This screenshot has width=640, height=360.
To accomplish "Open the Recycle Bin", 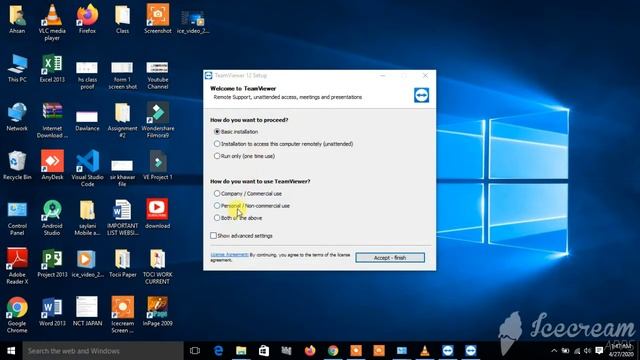I will [17, 165].
